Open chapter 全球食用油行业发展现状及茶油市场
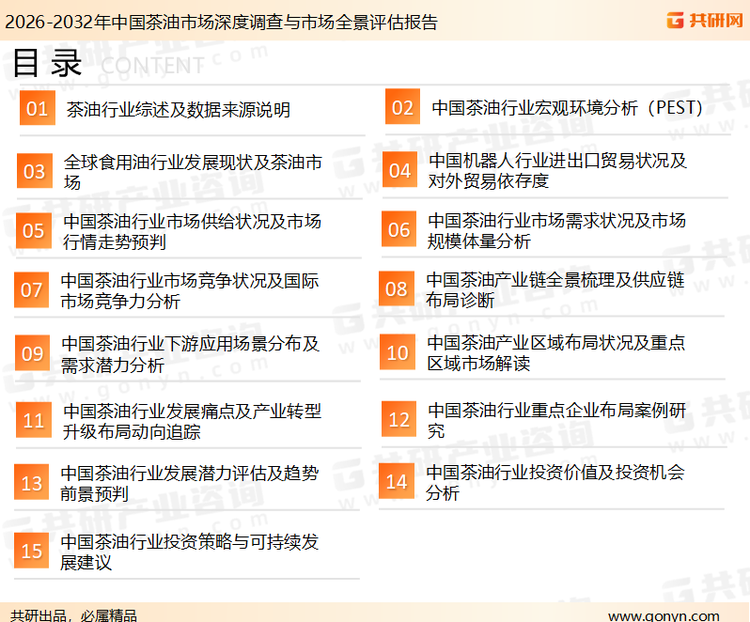750x622 pixels. (193, 172)
